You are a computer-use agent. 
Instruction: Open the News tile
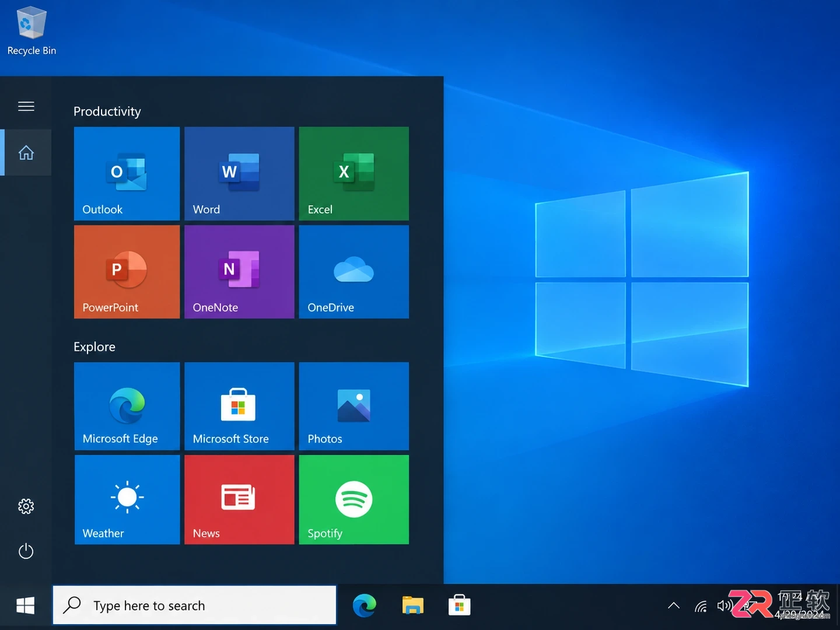239,500
